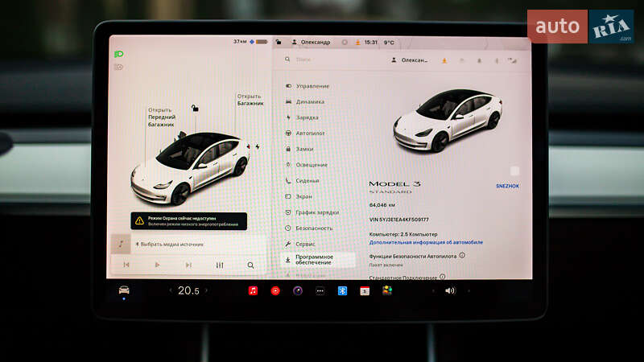Tap the music note album thumbnail

pos(121,244)
